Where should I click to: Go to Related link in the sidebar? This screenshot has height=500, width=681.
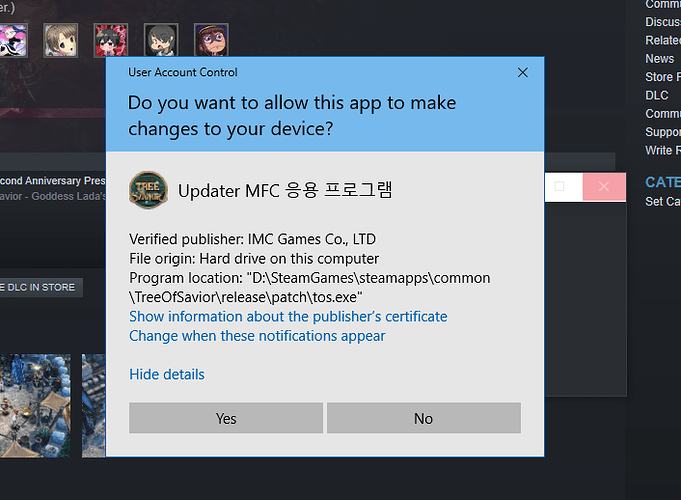point(662,41)
